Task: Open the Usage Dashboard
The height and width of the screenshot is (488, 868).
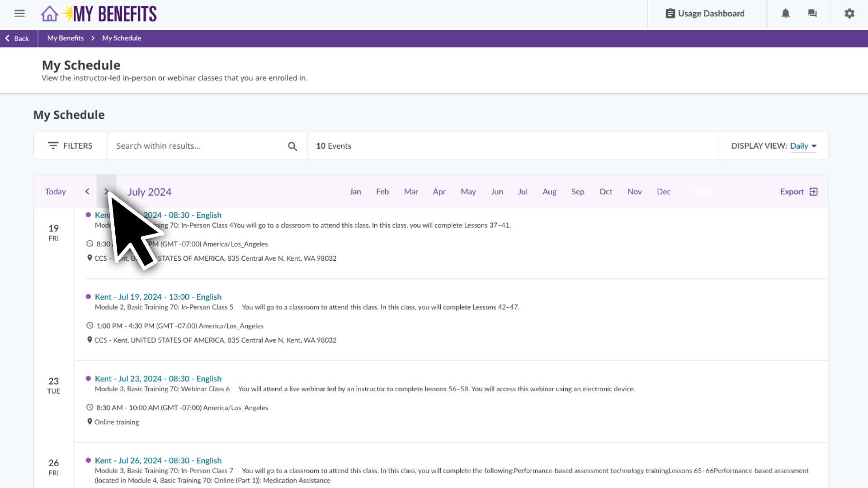Action: [x=705, y=14]
